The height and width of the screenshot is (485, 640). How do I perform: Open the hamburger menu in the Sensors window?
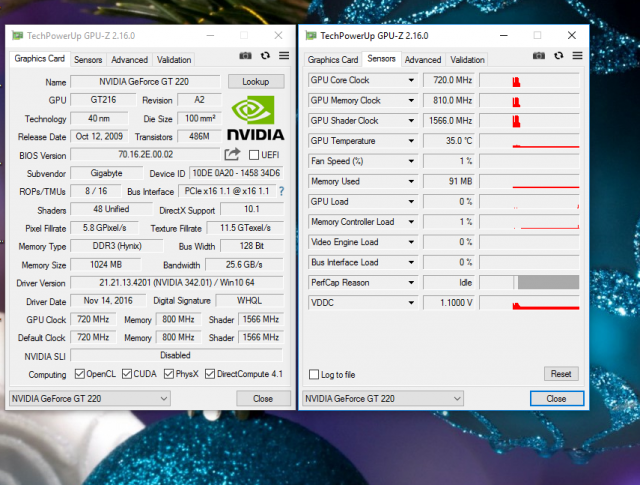[x=577, y=57]
